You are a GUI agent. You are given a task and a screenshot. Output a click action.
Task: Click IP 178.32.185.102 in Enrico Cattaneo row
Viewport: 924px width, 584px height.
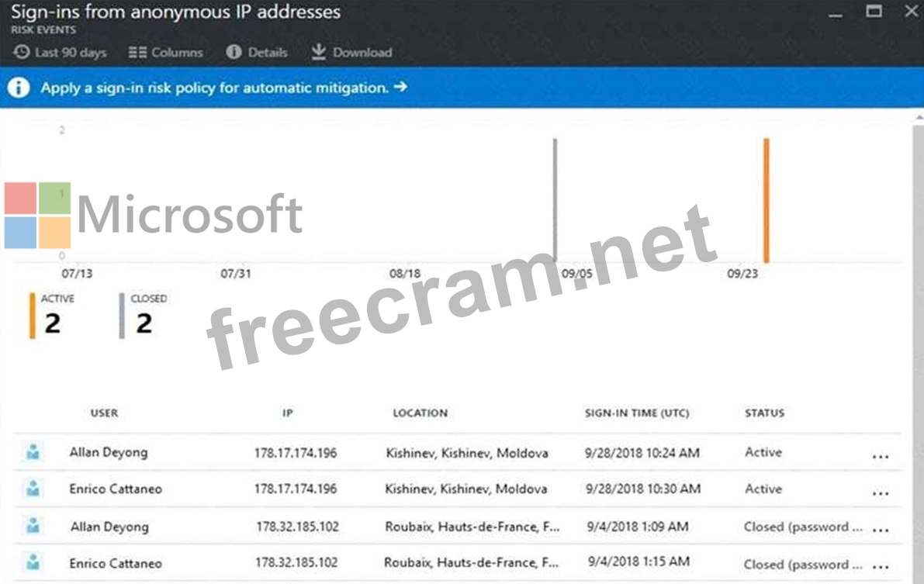point(296,563)
